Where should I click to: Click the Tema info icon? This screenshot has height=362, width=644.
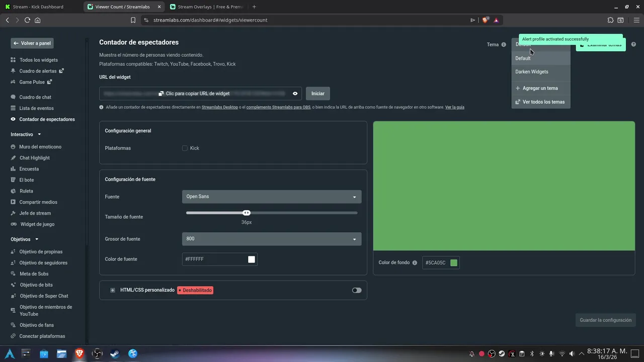coord(504,45)
